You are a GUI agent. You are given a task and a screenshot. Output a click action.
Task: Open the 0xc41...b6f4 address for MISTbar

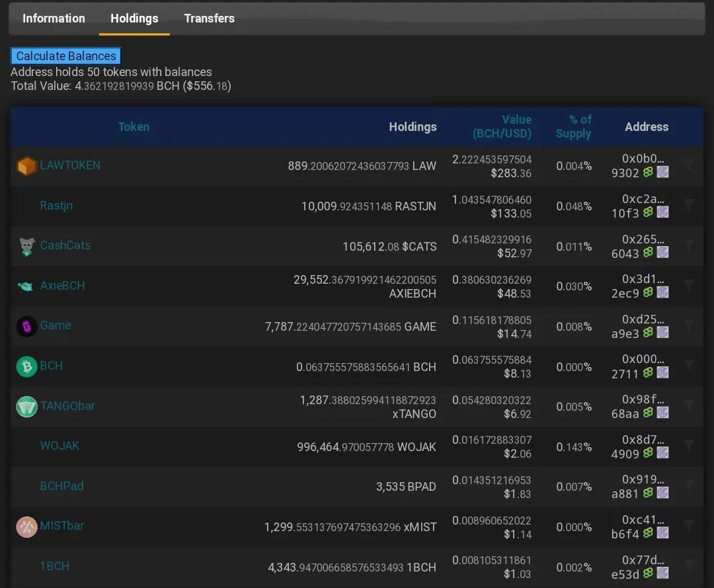click(x=637, y=527)
